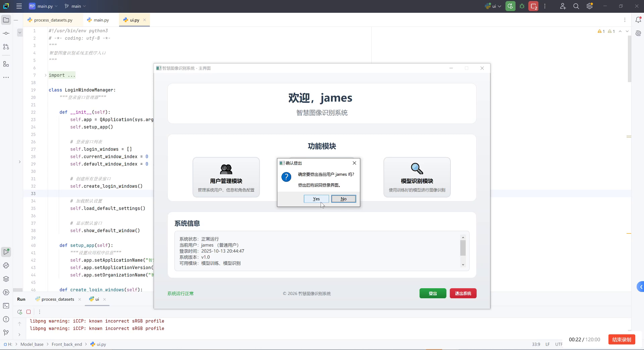Rerun the ui configuration green button
Screen dimensions: 644x350
coord(511,6)
